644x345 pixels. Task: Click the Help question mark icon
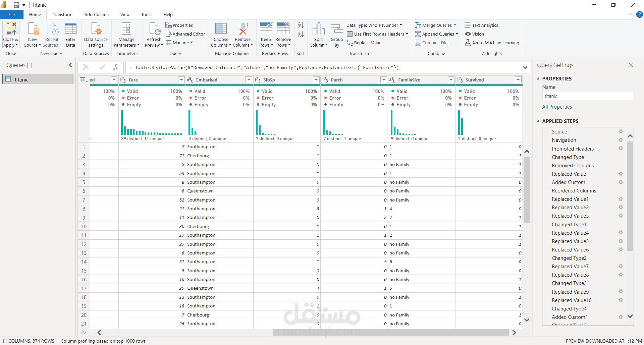tap(640, 14)
